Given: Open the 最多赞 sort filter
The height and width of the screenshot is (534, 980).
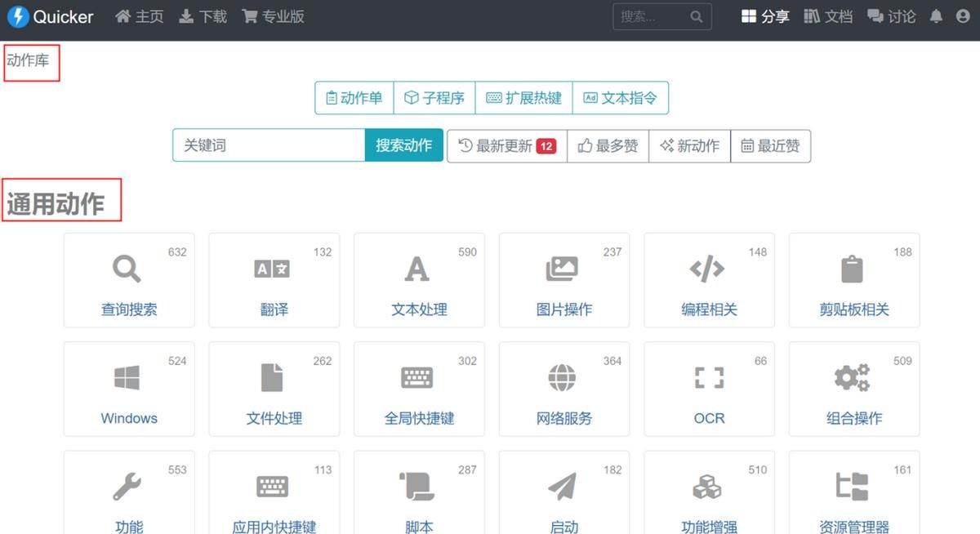Looking at the screenshot, I should [608, 145].
